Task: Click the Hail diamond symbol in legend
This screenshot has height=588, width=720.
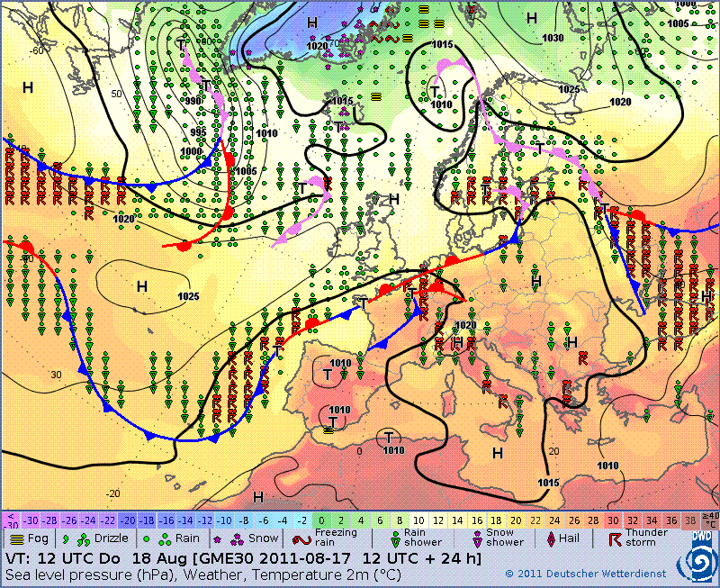Action: [x=551, y=538]
